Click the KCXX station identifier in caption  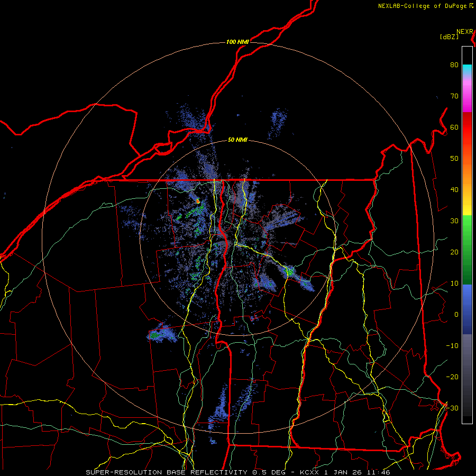[309, 472]
